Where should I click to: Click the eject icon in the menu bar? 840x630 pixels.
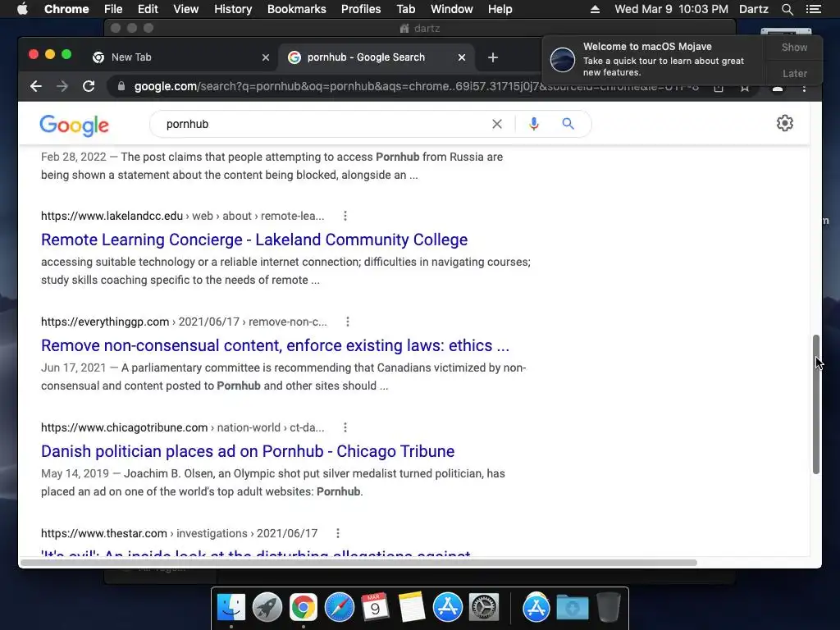595,9
